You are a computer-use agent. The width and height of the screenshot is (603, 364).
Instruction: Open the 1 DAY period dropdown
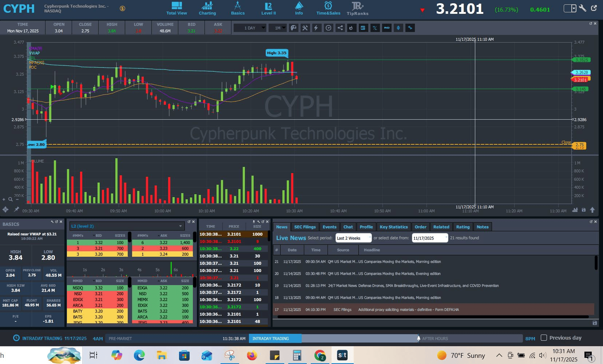pos(250,28)
